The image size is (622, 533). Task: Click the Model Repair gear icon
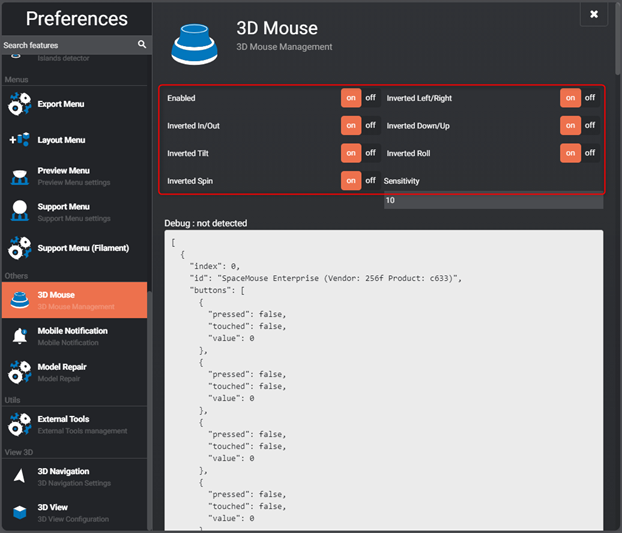[19, 372]
